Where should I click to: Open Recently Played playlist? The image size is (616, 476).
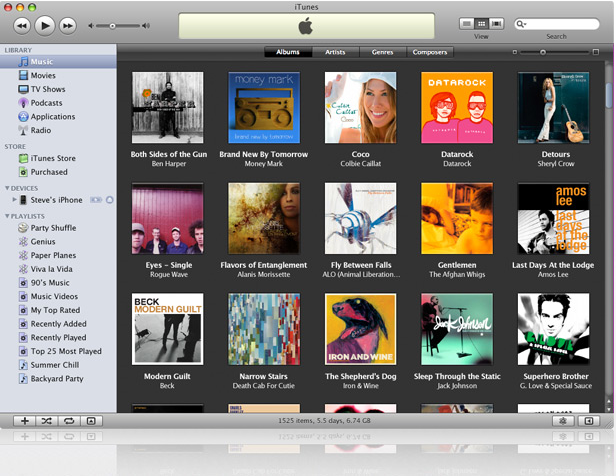click(58, 338)
